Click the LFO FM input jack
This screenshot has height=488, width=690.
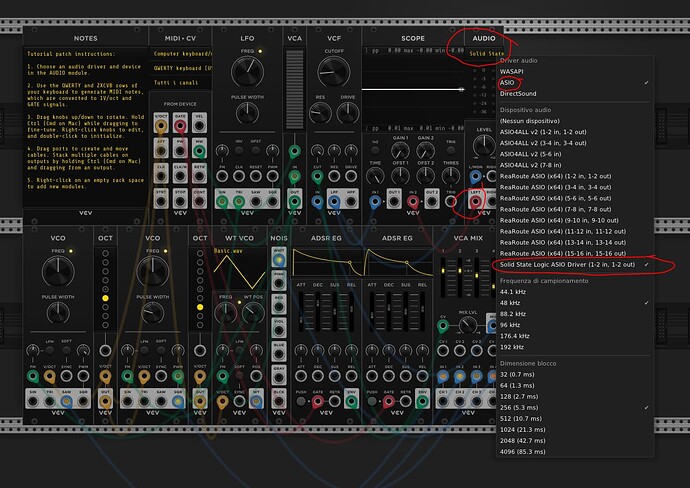222,176
